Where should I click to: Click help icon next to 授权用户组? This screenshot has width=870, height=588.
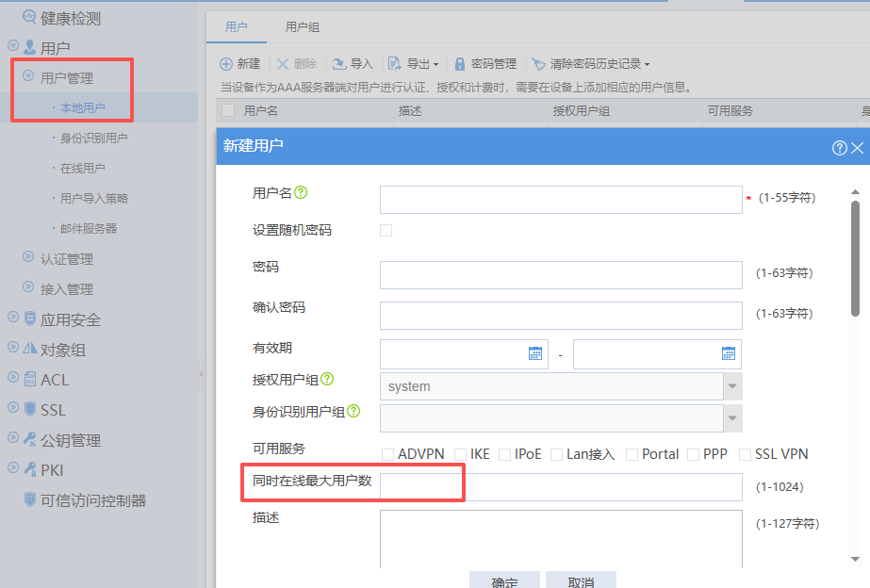[x=327, y=379]
